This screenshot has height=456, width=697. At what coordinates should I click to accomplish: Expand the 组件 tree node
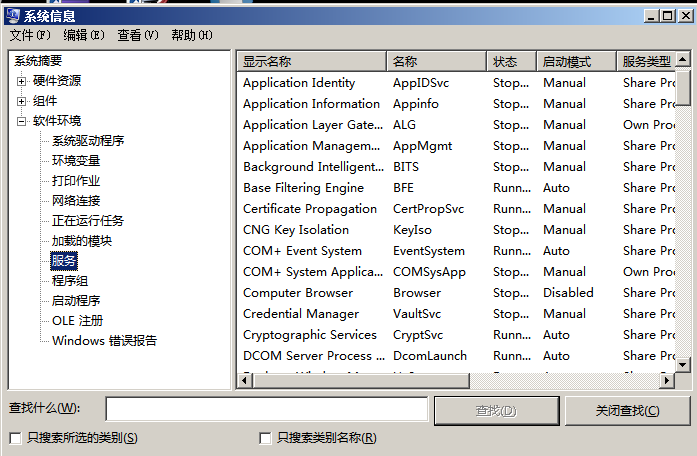click(21, 101)
